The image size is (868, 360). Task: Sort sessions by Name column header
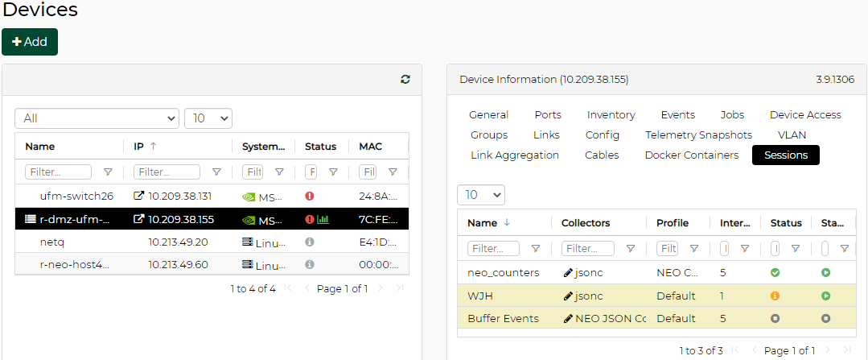pos(483,223)
